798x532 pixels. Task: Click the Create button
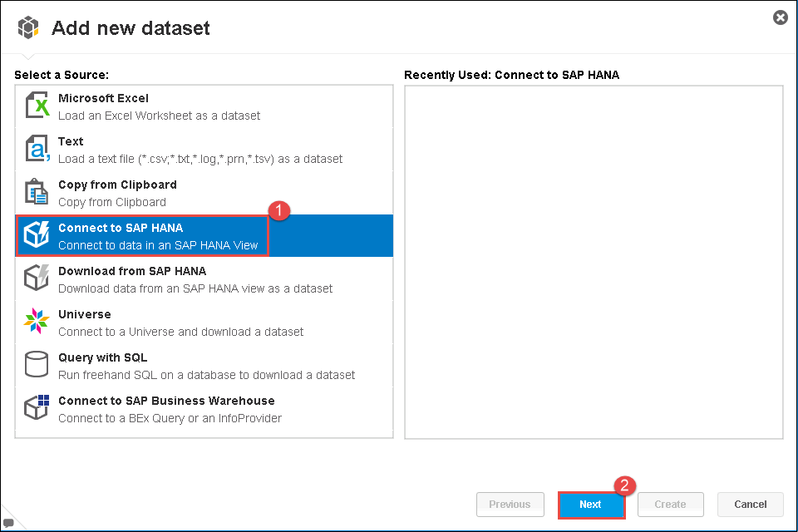tap(670, 505)
